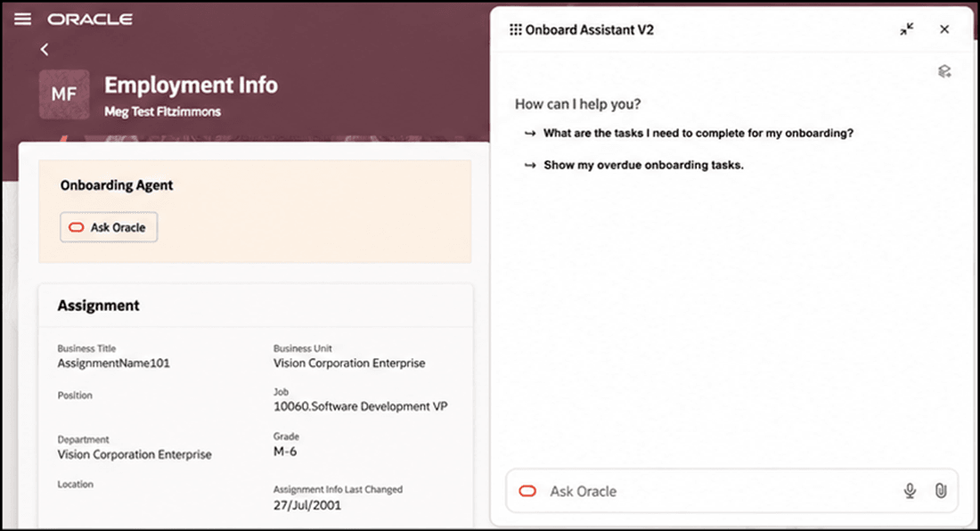Viewport: 980px width, 531px height.
Task: Open the apps grid icon beside Onboard Assistant
Action: [516, 30]
